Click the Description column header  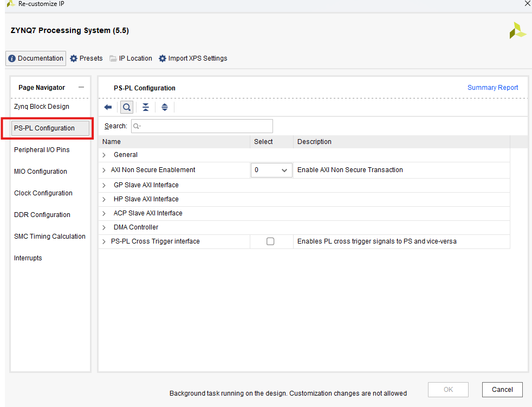314,142
